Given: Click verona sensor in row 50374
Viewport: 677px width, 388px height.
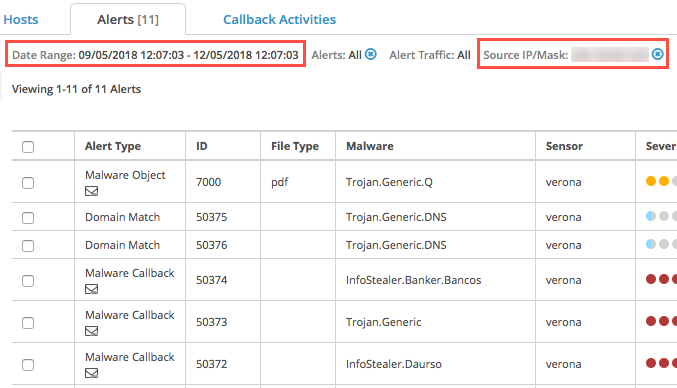Looking at the screenshot, I should pos(563,280).
